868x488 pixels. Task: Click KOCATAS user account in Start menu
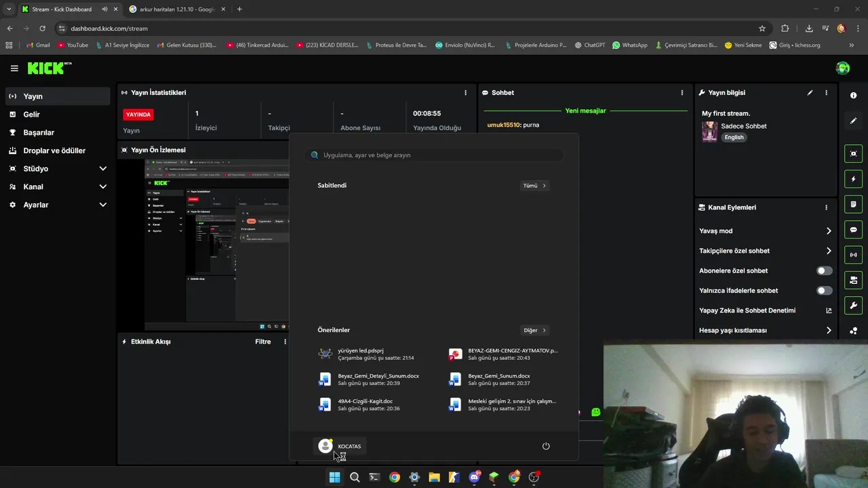340,446
